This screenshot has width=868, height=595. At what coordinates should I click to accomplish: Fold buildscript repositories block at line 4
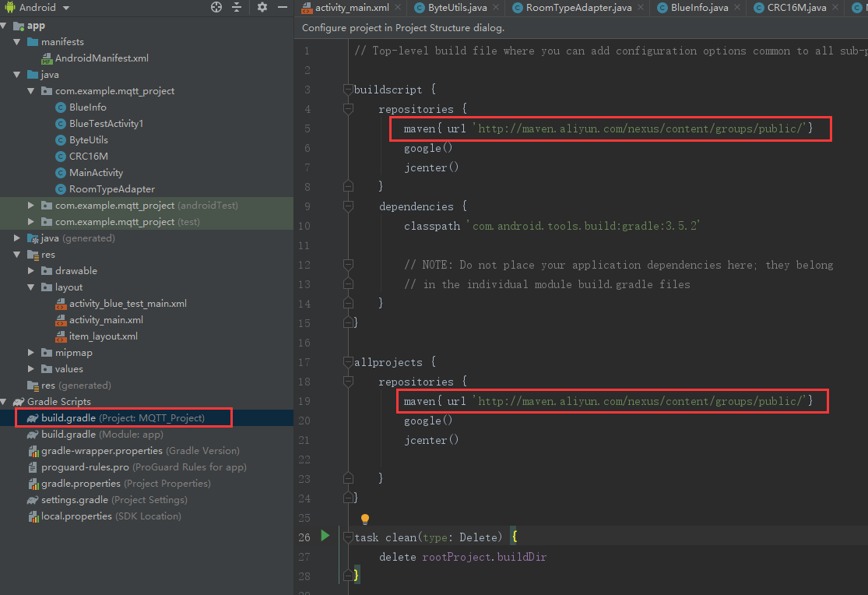348,108
